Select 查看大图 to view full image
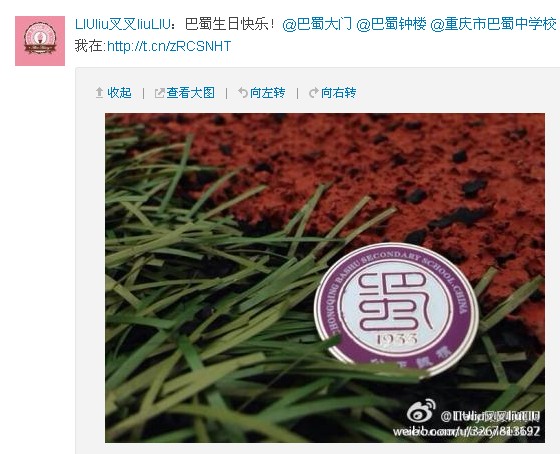 (x=190, y=93)
